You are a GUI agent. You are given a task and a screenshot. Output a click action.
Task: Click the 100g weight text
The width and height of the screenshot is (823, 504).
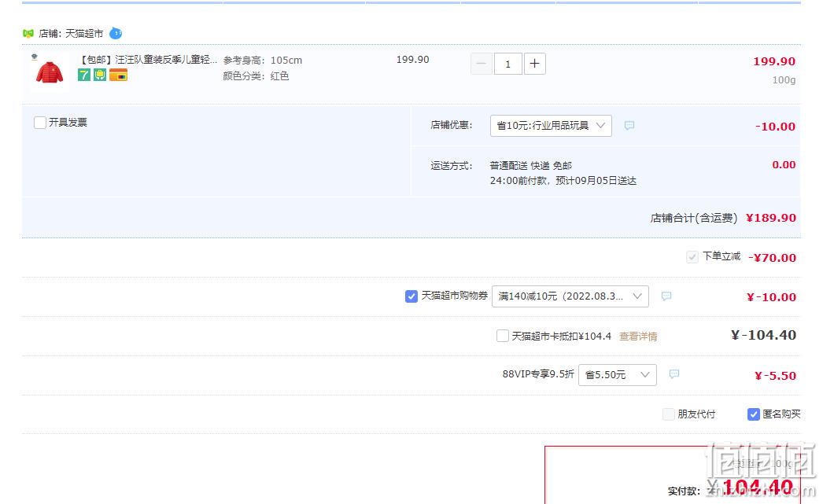(784, 80)
